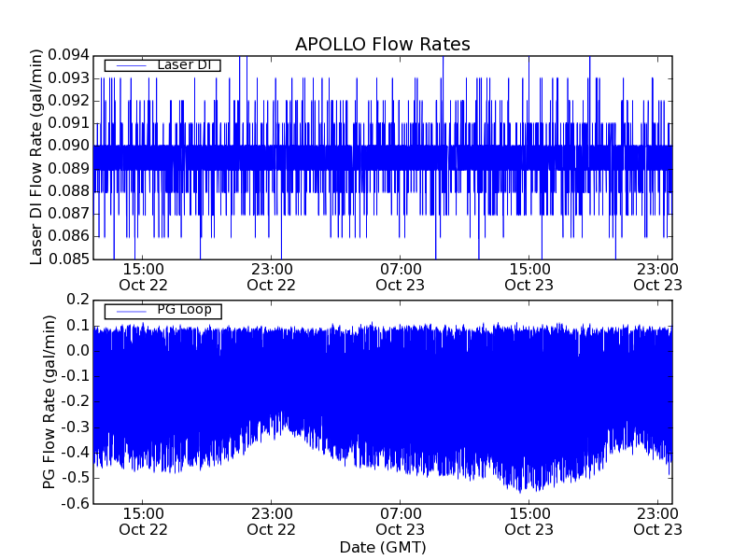Click '07:00 Oct 23' tick under the upper plot
Viewport: 747px width, 560px height.
coord(400,277)
